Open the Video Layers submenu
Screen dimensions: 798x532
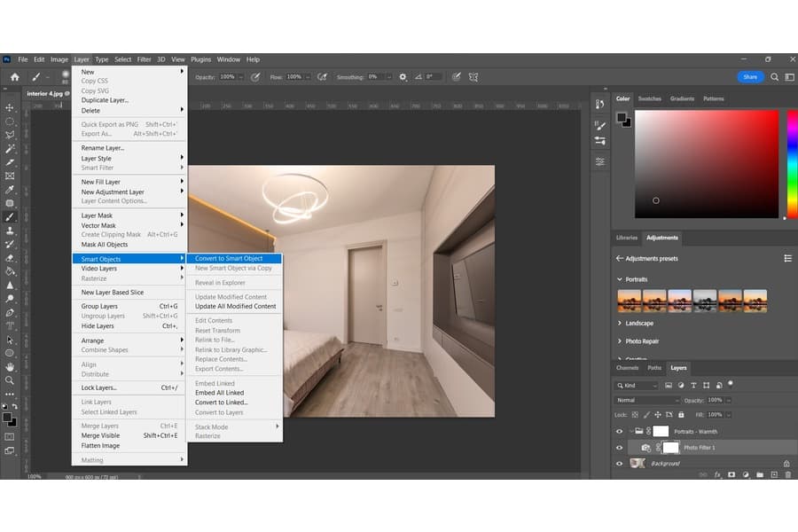pyautogui.click(x=129, y=269)
